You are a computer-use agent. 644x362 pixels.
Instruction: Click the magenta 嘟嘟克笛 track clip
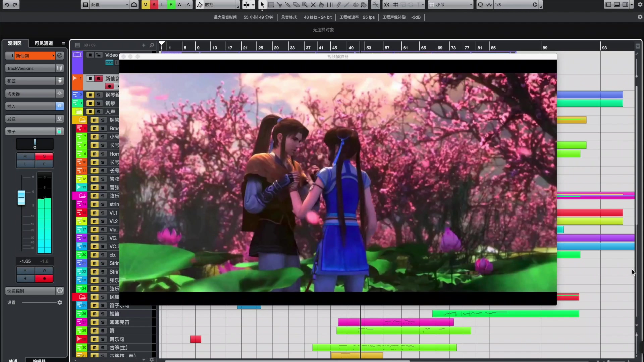396,322
